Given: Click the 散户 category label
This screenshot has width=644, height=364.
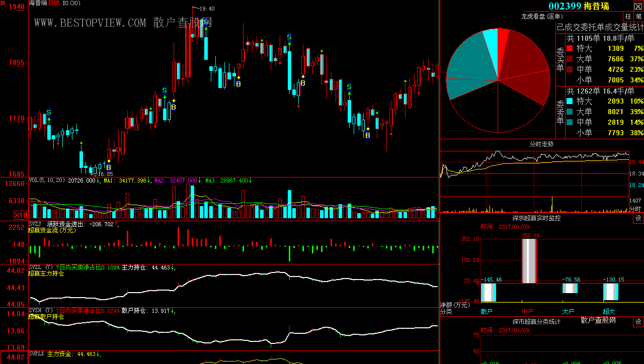Looking at the screenshot, I should (x=487, y=312).
